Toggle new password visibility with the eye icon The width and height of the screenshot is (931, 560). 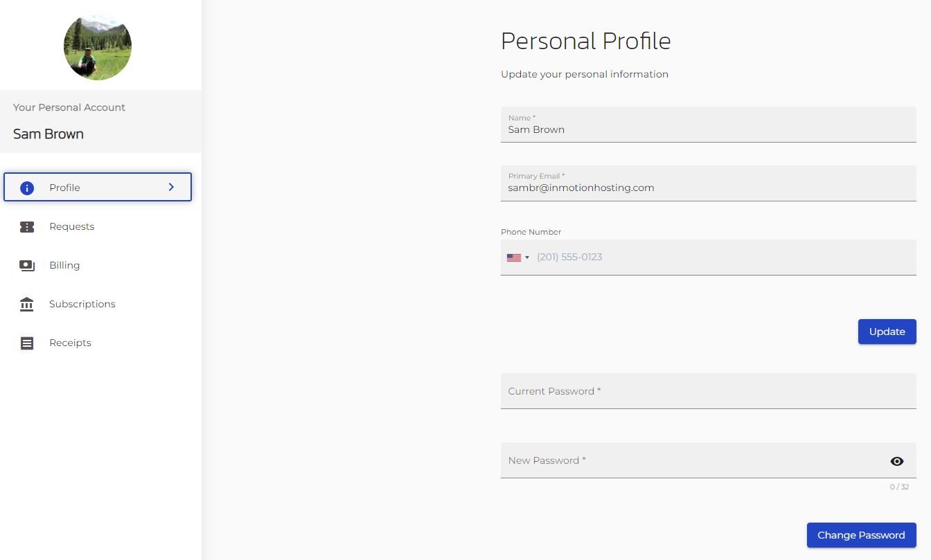896,461
